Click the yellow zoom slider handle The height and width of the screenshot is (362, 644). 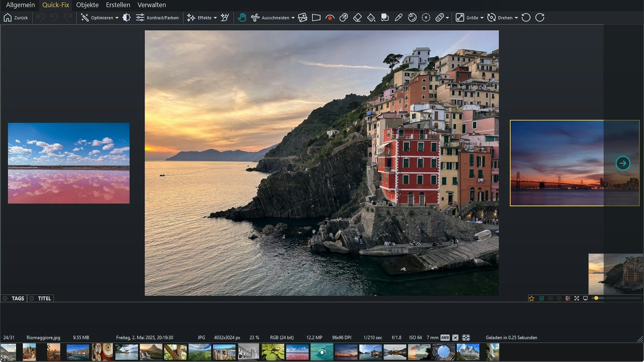(x=596, y=298)
